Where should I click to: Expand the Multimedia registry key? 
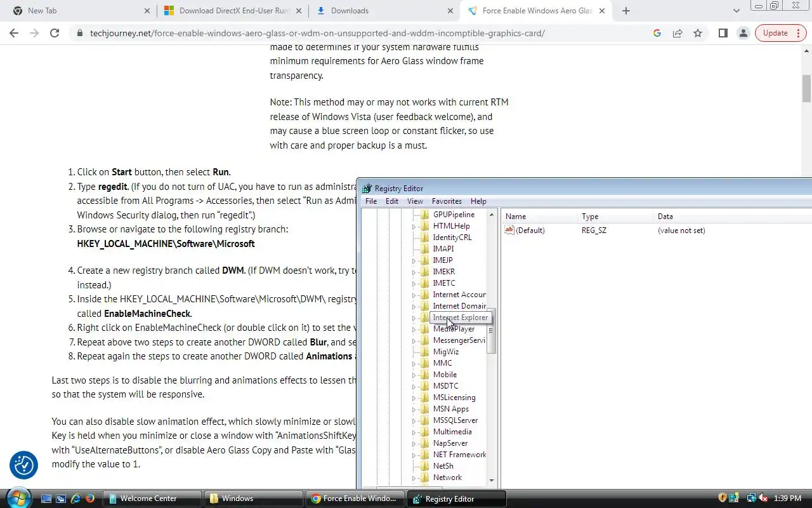pos(414,432)
